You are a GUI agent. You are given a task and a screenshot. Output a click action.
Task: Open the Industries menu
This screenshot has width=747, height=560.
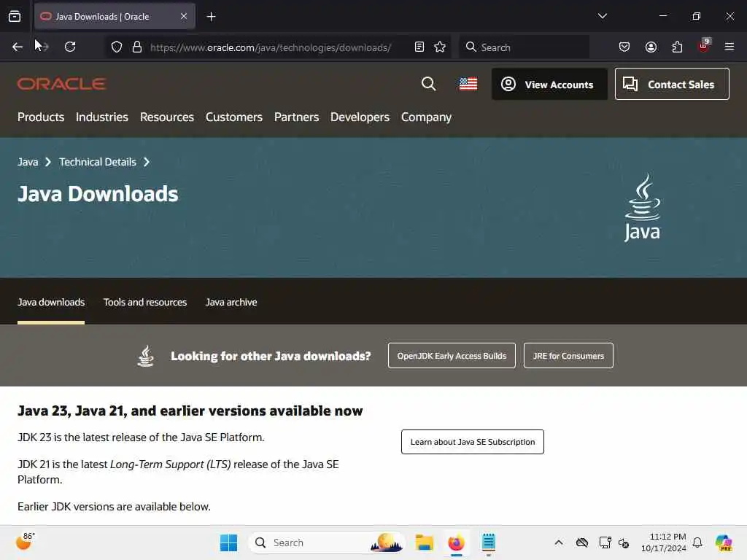[102, 117]
